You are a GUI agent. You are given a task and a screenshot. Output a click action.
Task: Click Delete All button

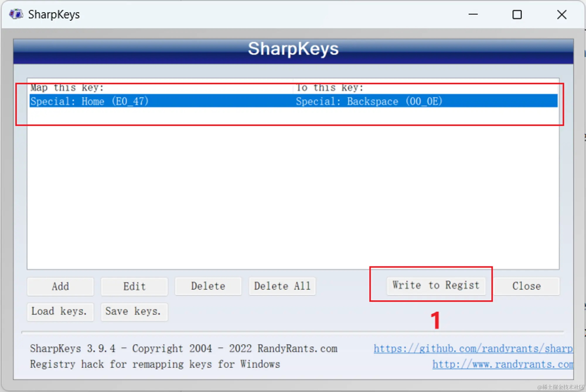tap(282, 286)
